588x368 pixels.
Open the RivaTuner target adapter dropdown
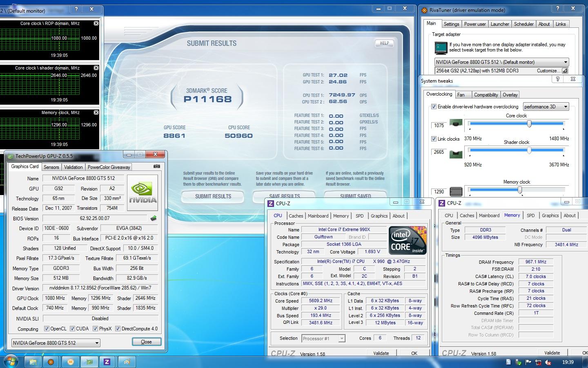point(501,62)
